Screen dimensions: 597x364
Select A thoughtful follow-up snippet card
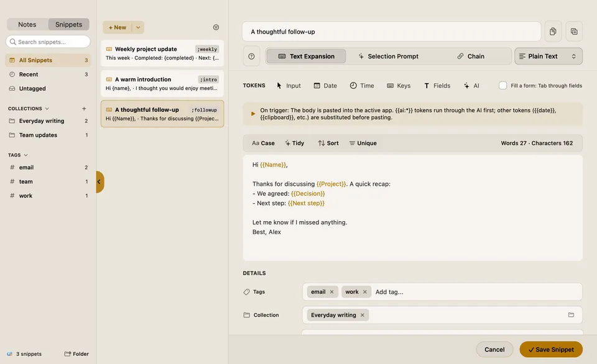pyautogui.click(x=162, y=114)
